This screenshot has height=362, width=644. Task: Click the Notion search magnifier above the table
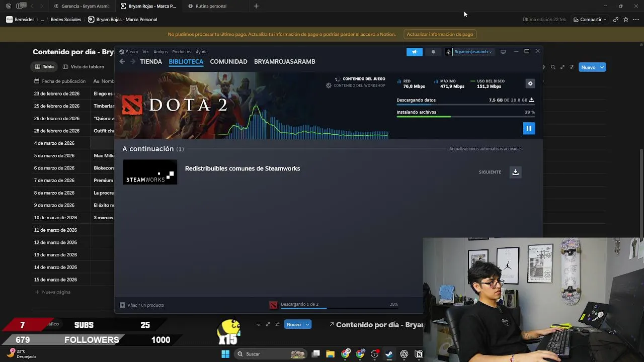[x=553, y=67]
